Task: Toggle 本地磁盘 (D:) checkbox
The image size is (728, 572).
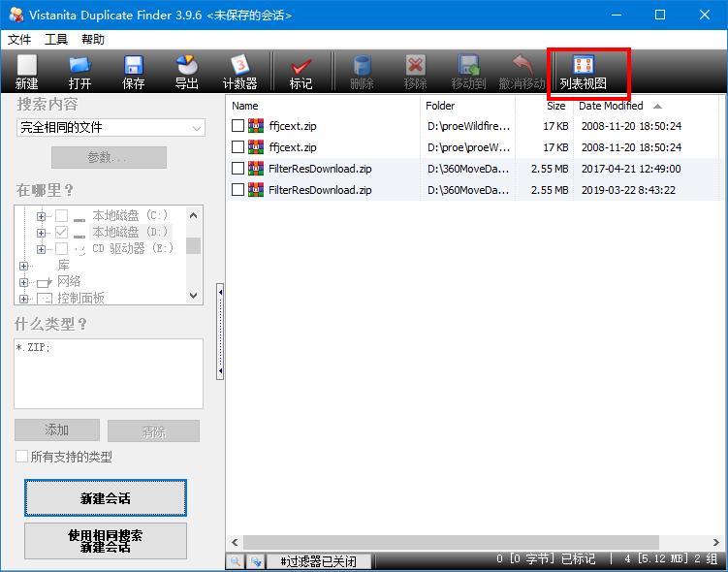Action: [61, 232]
